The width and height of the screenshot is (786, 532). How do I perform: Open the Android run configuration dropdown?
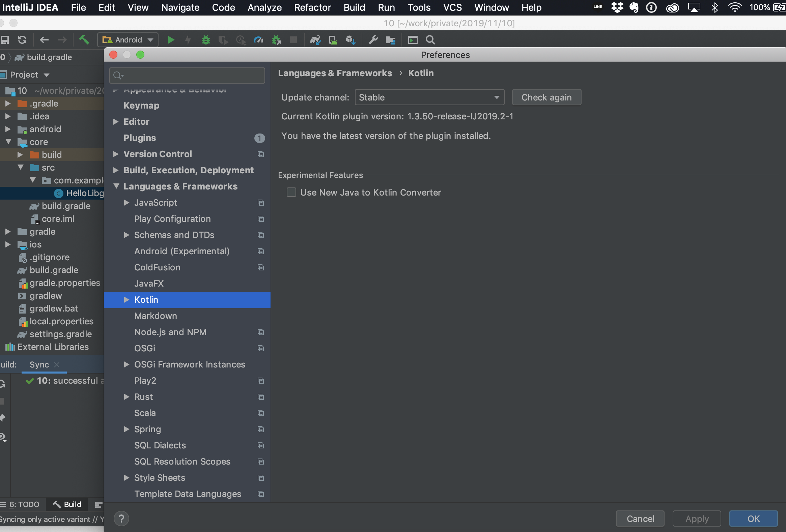pyautogui.click(x=128, y=40)
